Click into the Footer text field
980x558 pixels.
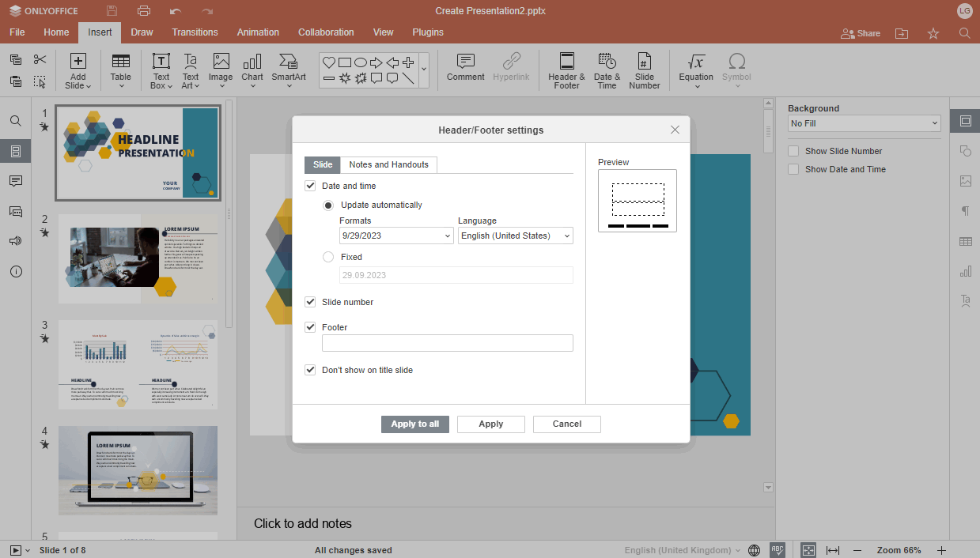(x=447, y=343)
